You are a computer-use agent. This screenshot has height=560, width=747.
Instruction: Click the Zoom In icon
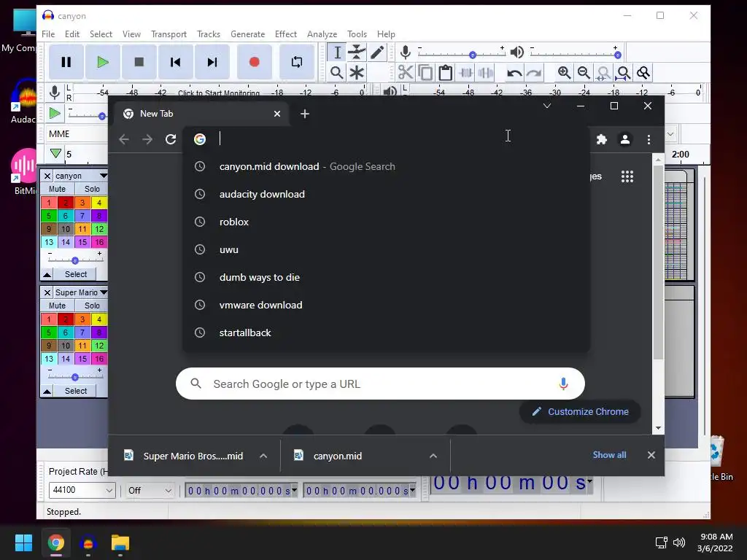pyautogui.click(x=564, y=72)
